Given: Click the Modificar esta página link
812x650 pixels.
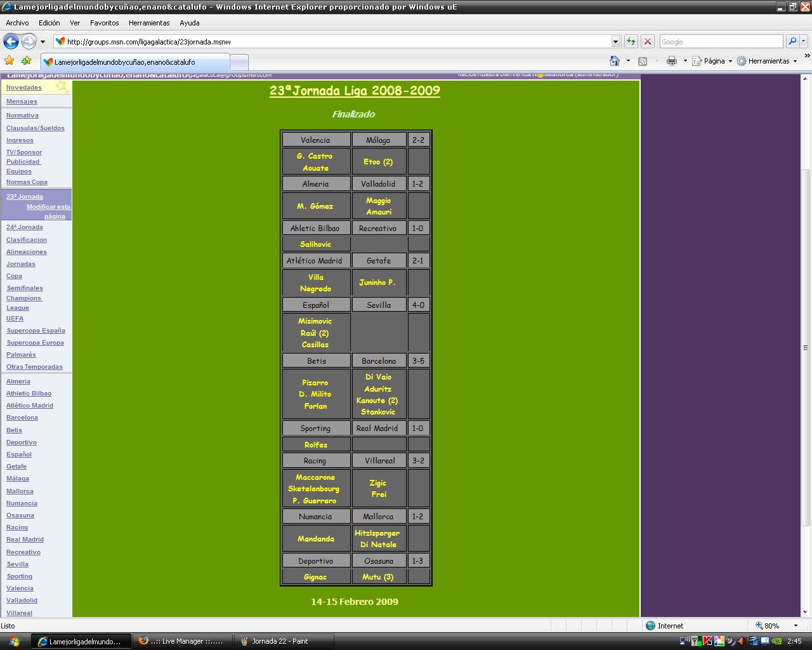Looking at the screenshot, I should (48, 211).
